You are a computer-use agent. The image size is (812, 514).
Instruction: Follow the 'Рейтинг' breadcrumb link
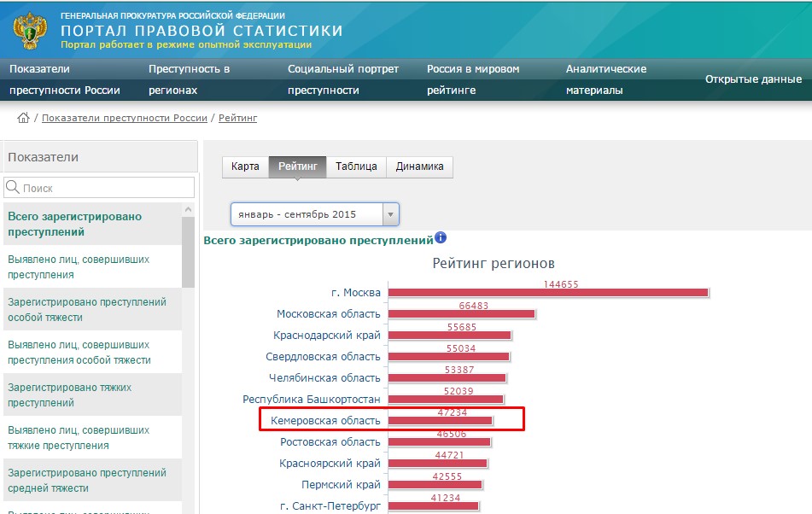point(237,118)
